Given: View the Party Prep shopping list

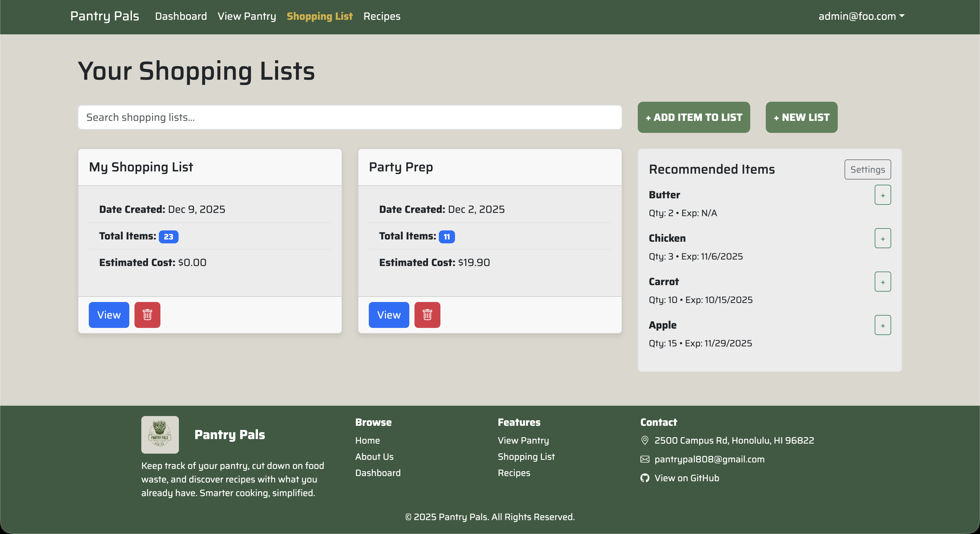Looking at the screenshot, I should coord(389,315).
